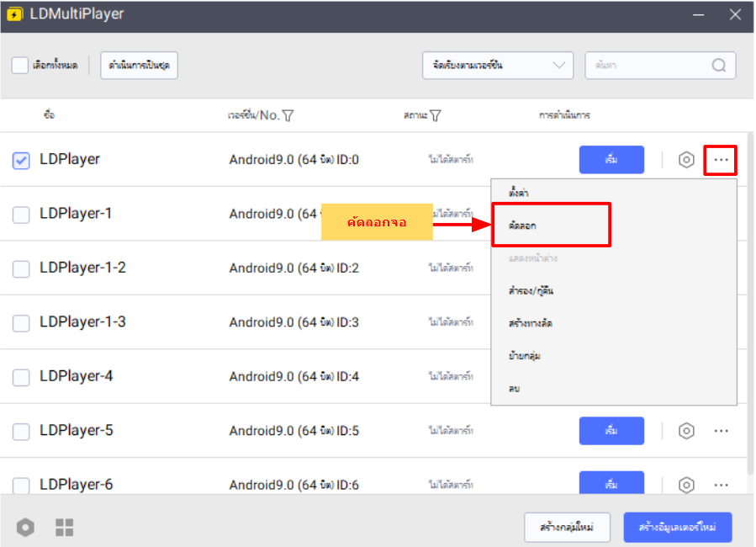
Task: Choose ตั้งค่า (Settings) in the context menu
Action: [x=518, y=193]
